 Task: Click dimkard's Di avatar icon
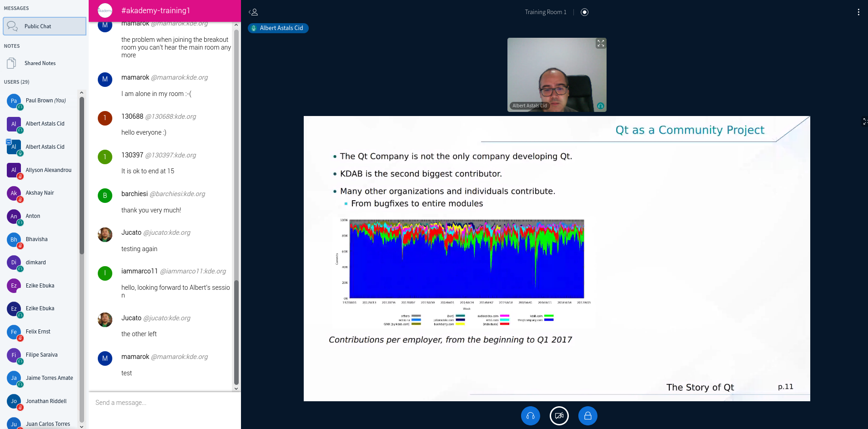pyautogui.click(x=14, y=262)
